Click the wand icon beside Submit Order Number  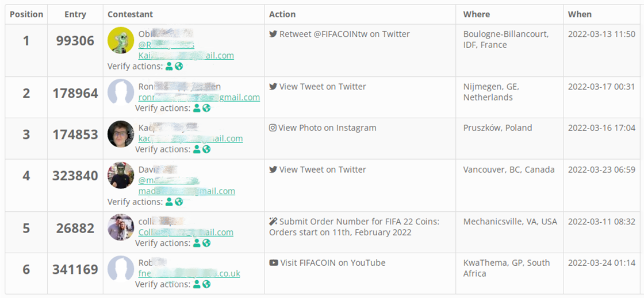click(x=273, y=222)
